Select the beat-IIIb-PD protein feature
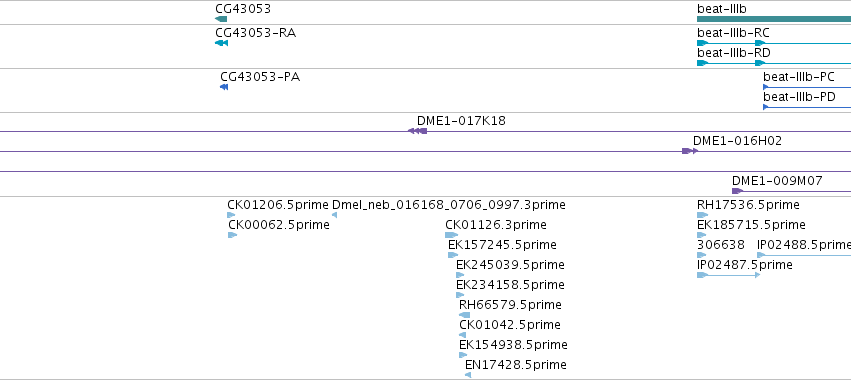 click(807, 107)
